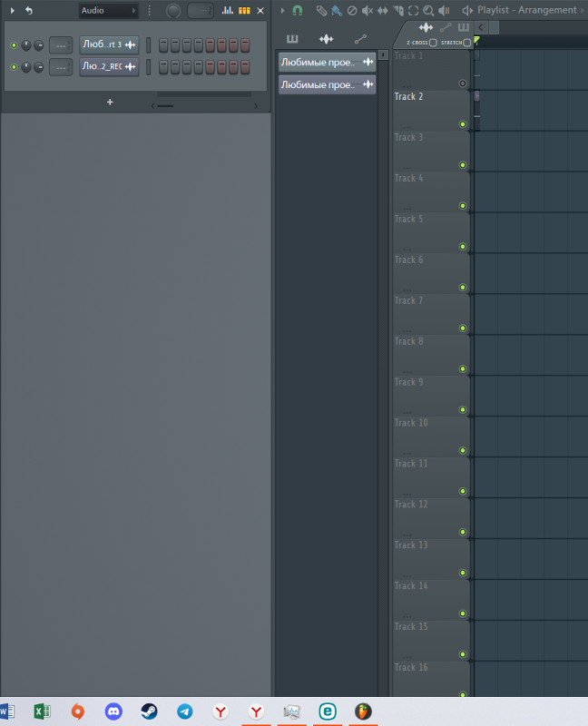Choose the Select marquee tool

[x=414, y=10]
